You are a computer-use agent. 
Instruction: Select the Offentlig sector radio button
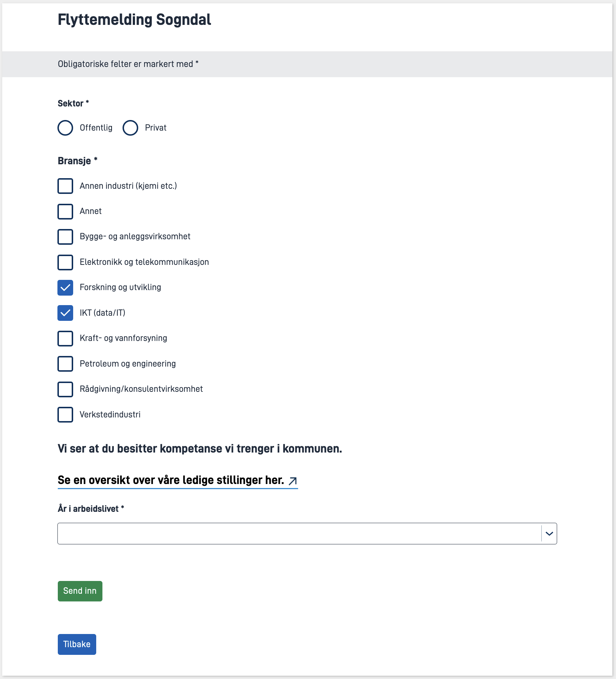(x=65, y=128)
